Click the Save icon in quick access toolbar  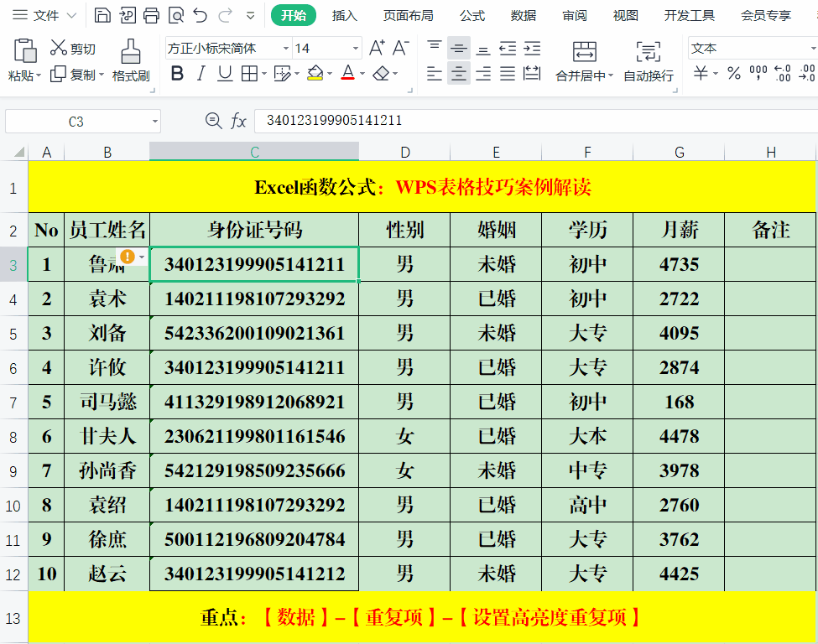(102, 15)
